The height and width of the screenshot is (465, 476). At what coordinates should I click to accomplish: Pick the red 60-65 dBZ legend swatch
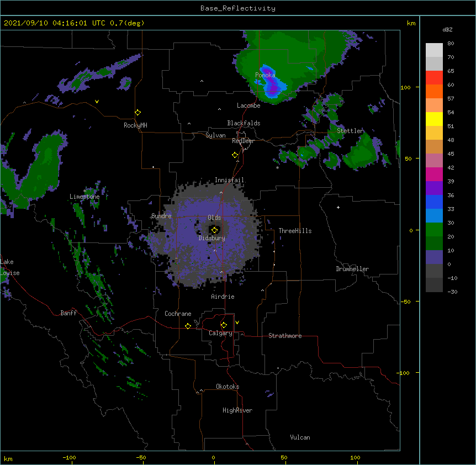434,78
